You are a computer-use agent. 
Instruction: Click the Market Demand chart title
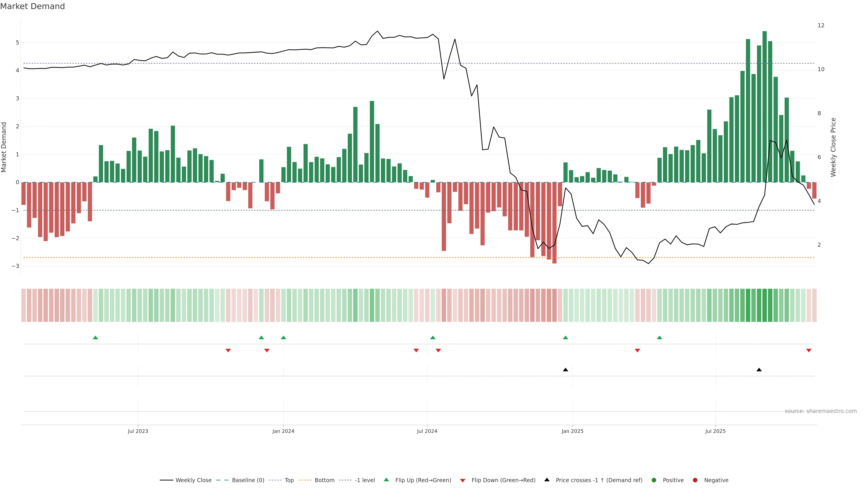(32, 6)
